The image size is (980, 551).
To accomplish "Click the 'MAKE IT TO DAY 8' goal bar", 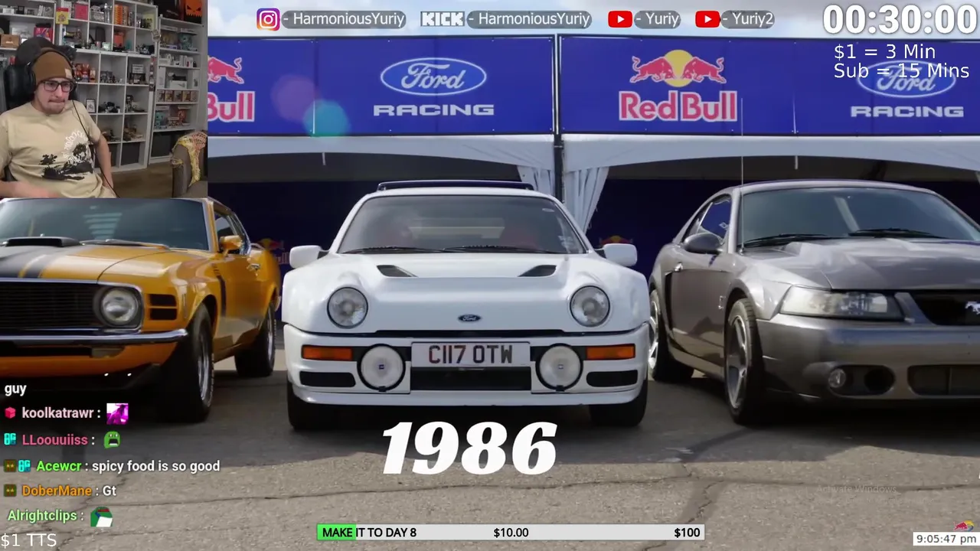I will coord(510,533).
